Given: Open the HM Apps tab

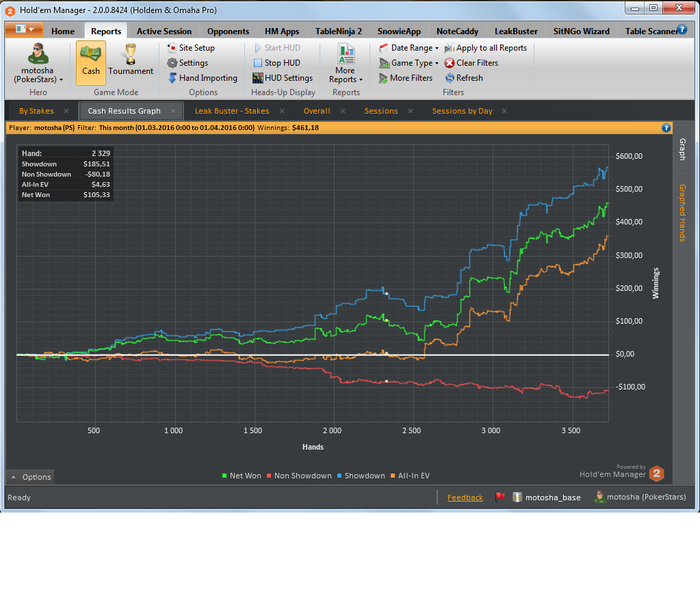Looking at the screenshot, I should [x=282, y=31].
